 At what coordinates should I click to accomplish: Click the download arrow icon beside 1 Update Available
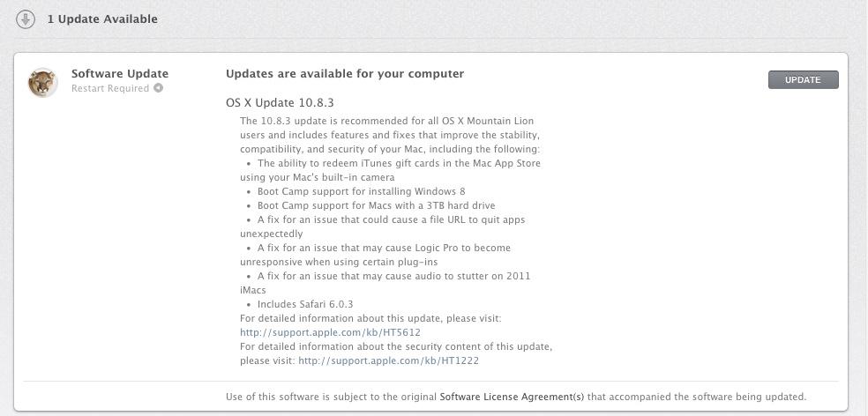(x=26, y=19)
